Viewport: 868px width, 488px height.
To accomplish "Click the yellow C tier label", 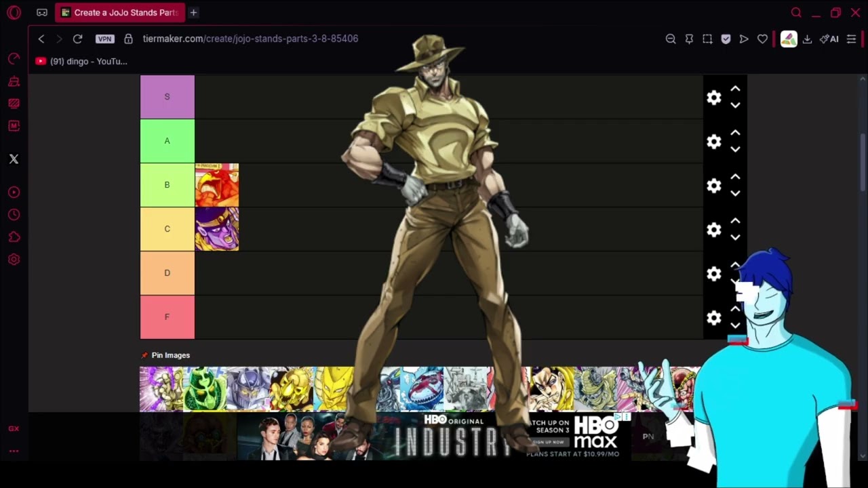I will (x=167, y=229).
